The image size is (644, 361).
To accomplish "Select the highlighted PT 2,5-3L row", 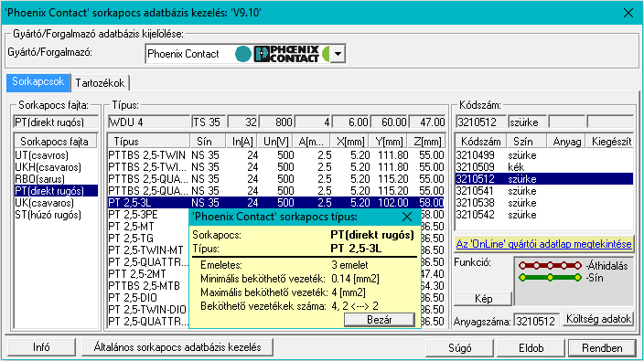I will [276, 203].
